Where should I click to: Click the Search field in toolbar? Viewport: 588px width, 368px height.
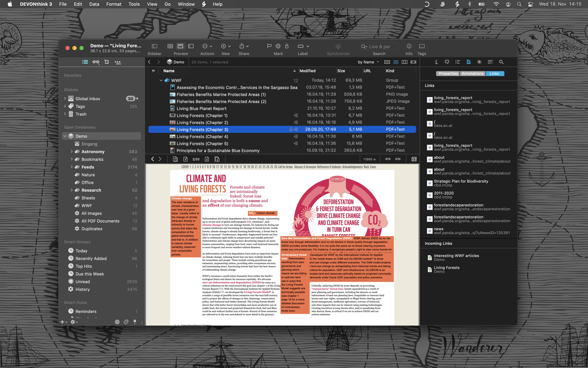coord(379,46)
